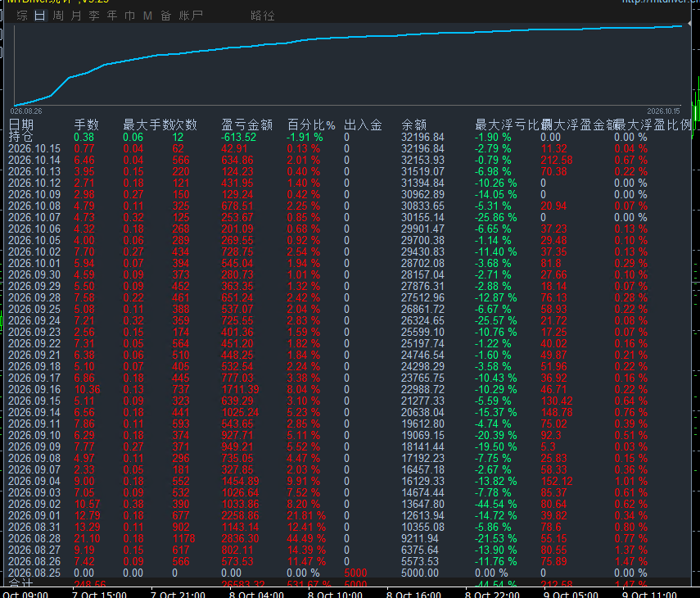700x598 pixels.
Task: Select the profit amount 1711.39
Action: pos(240,389)
